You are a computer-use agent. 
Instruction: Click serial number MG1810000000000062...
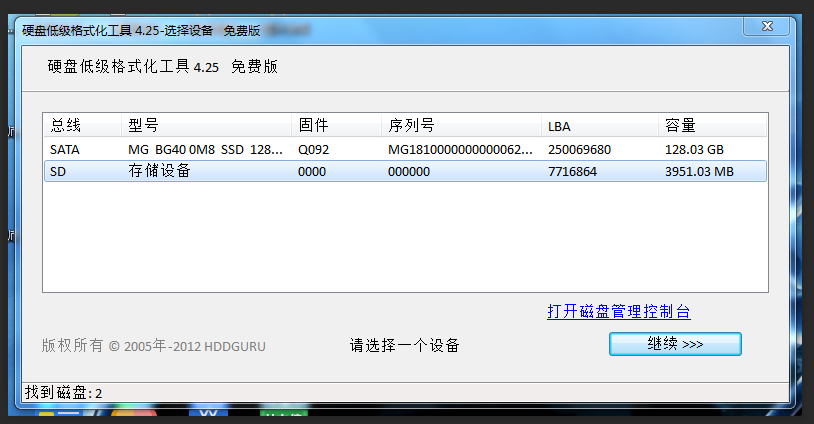click(460, 149)
